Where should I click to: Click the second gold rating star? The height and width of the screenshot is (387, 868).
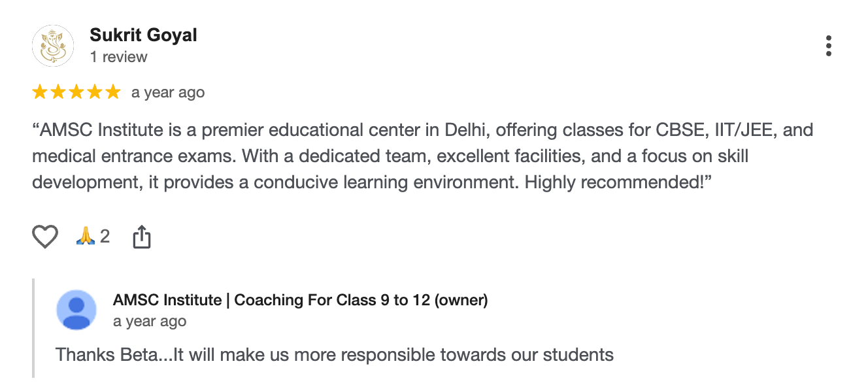point(58,93)
